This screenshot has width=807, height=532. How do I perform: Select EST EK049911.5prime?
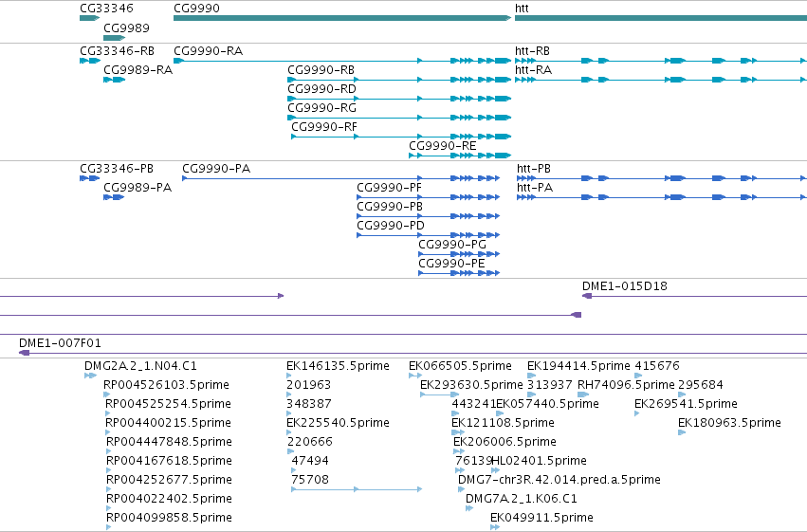point(541,519)
